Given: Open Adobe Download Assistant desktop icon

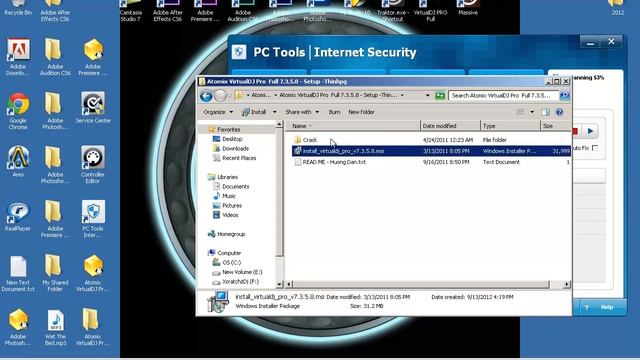Looking at the screenshot, I should (18, 57).
